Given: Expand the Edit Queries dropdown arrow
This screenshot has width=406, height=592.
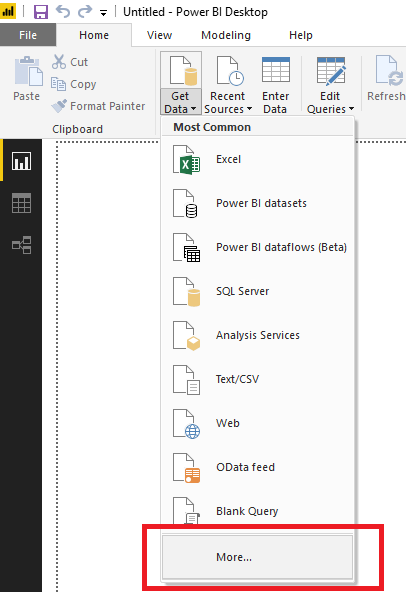Looking at the screenshot, I should point(351,109).
